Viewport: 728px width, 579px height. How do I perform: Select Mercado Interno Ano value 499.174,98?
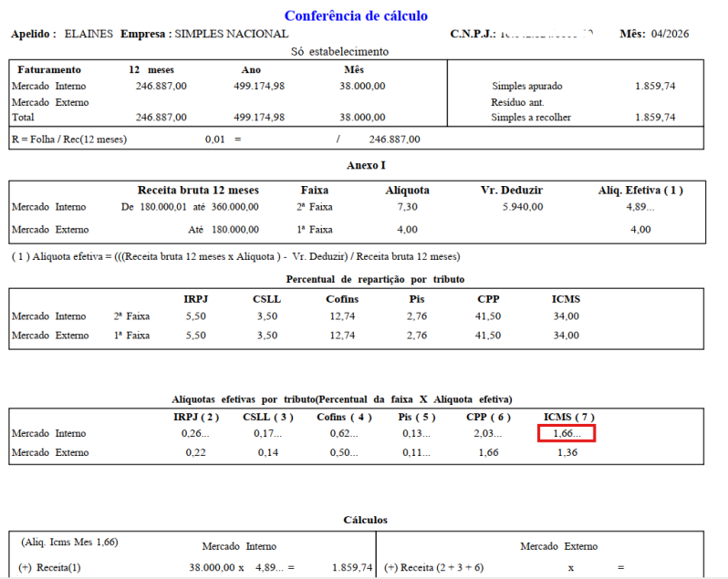[x=259, y=86]
